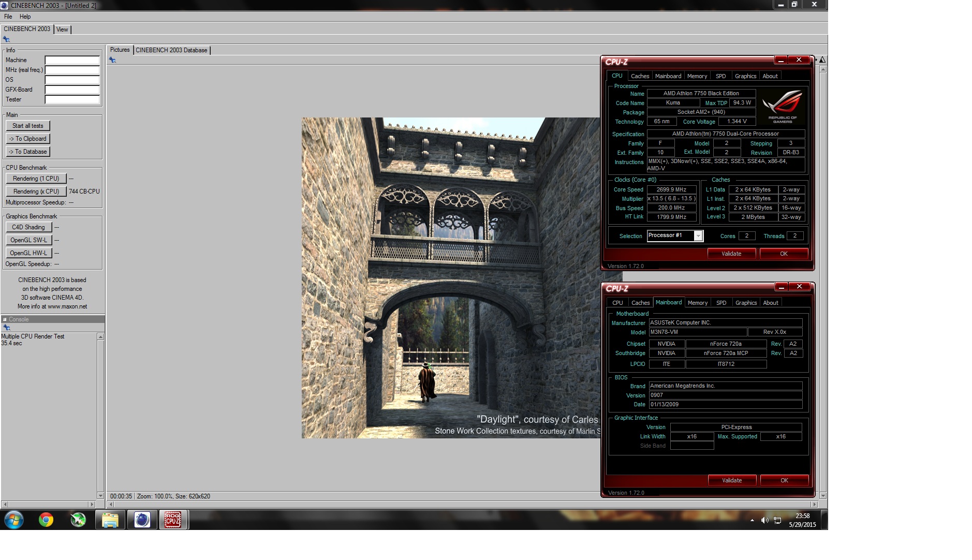The image size is (972, 560).
Task: Open Memory tab in lower CPU-Z window
Action: (698, 303)
